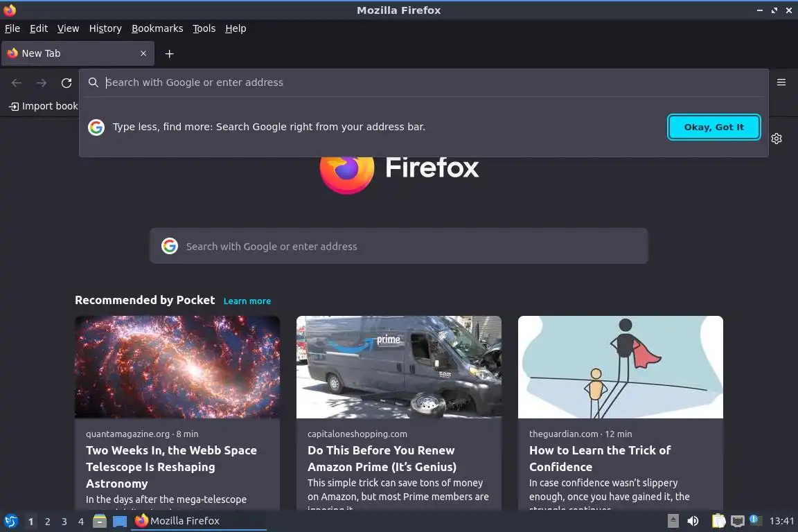Switch to virtual desktop 2
This screenshot has height=532, width=798.
47,522
